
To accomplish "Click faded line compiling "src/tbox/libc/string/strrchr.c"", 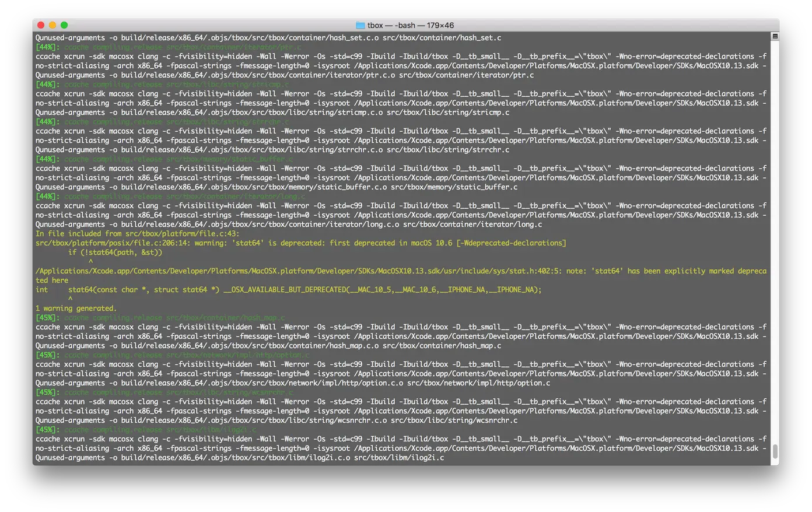I will tap(176, 122).
